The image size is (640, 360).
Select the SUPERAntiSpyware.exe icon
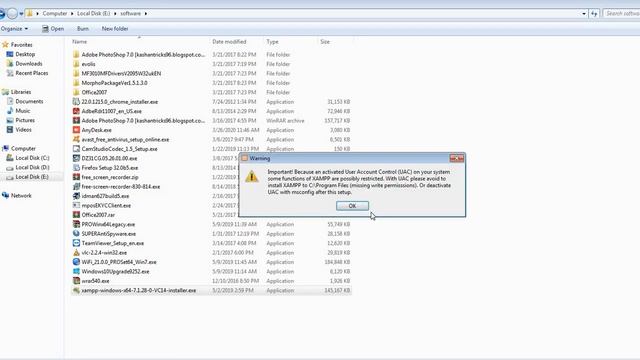pos(76,233)
